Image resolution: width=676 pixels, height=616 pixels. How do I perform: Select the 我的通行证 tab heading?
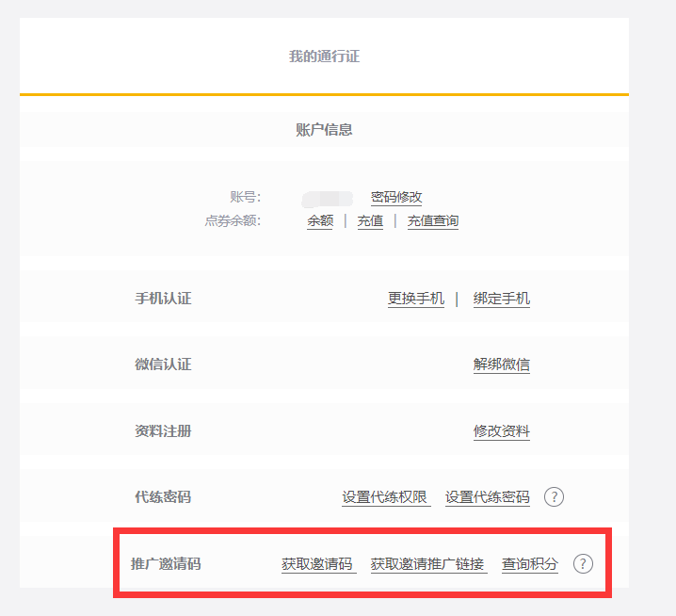324,57
